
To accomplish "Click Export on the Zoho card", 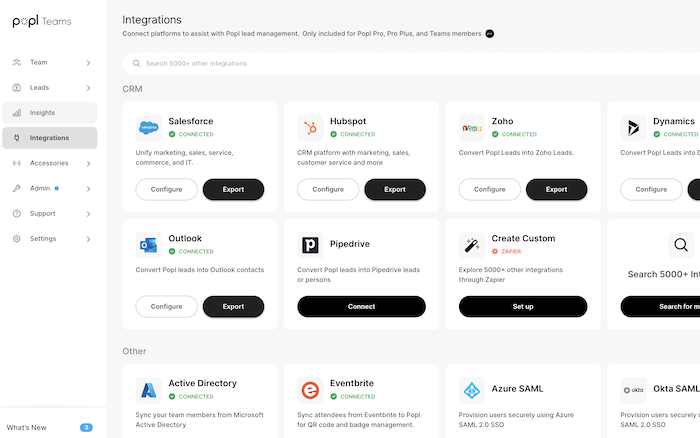I will (557, 189).
